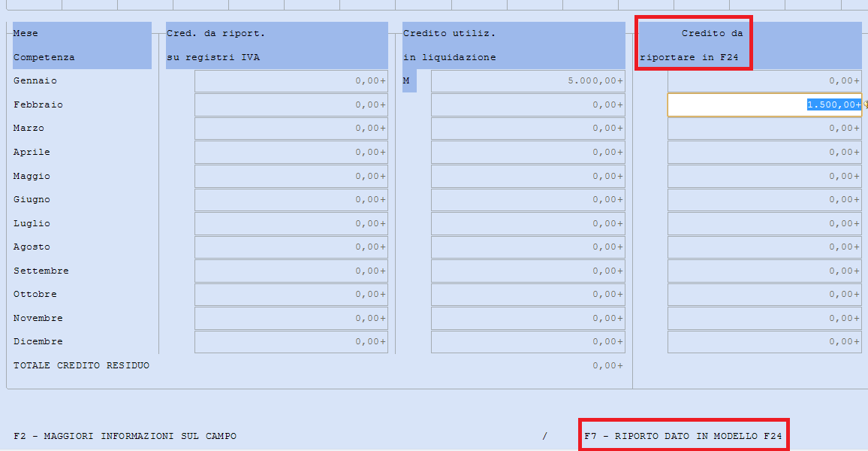Click Febbraio Cred. da riport. su registri IVA field
The width and height of the screenshot is (868, 451).
click(291, 104)
